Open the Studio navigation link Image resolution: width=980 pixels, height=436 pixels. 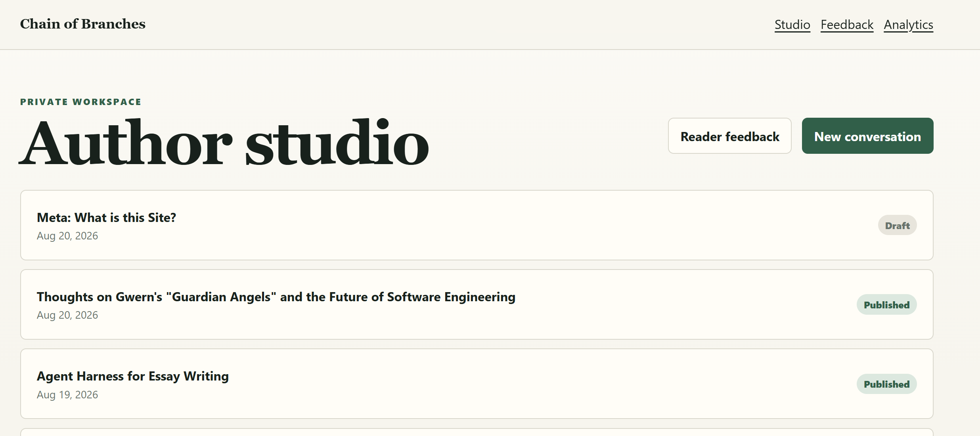tap(792, 25)
